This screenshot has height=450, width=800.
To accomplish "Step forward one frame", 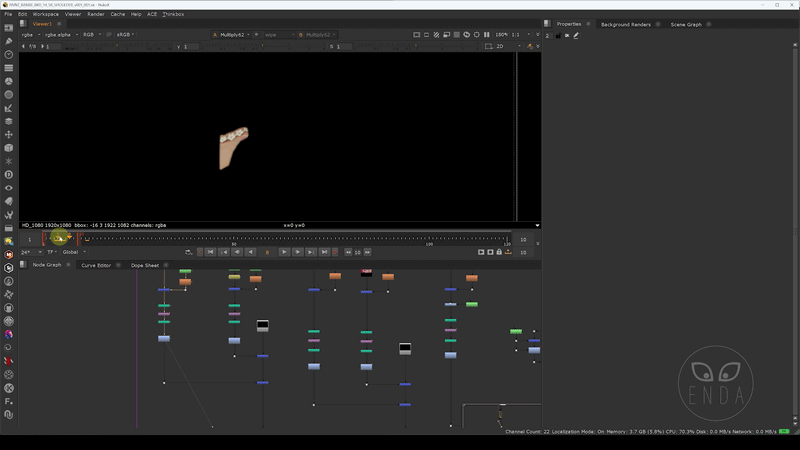I will pos(297,252).
